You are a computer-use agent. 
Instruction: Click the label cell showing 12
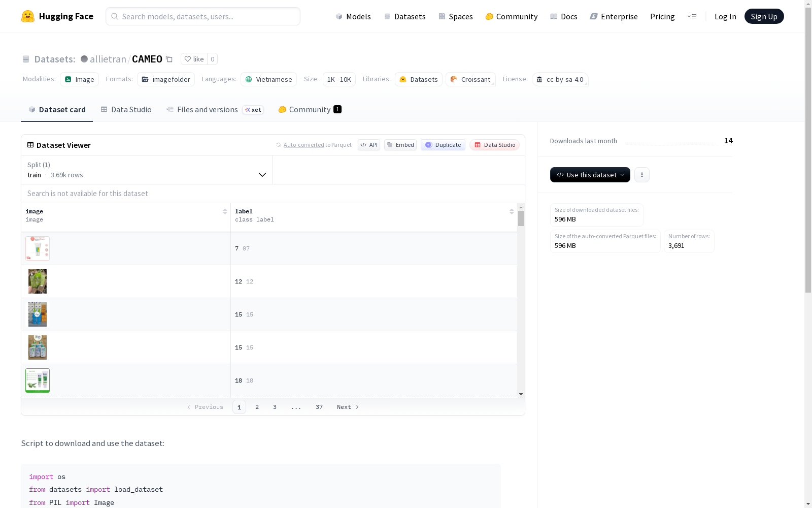pyautogui.click(x=374, y=281)
